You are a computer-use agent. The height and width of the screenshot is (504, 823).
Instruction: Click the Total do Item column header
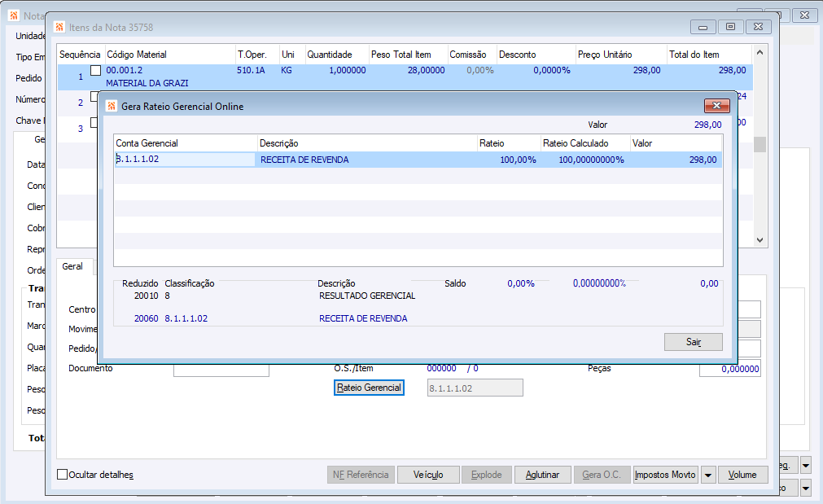[x=710, y=55]
